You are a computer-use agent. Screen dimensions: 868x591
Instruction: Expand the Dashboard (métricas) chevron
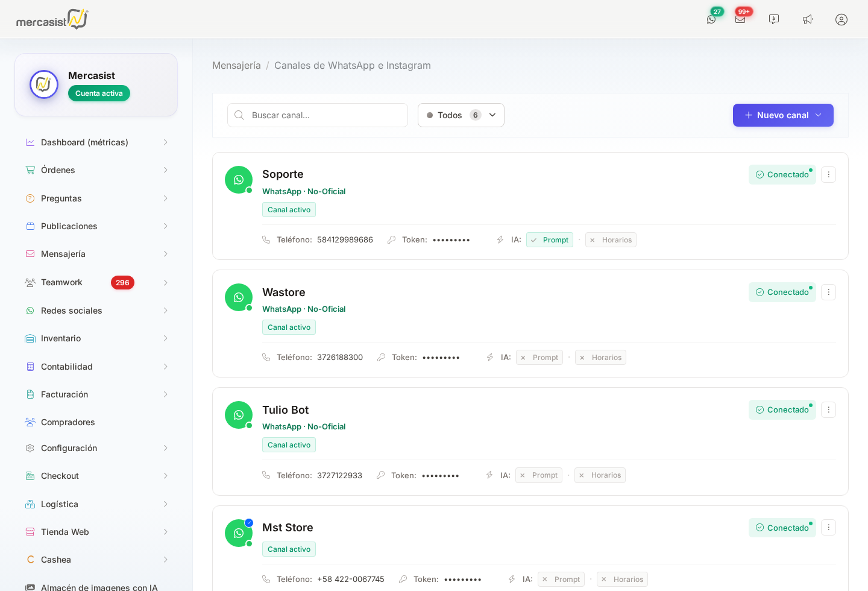point(165,142)
